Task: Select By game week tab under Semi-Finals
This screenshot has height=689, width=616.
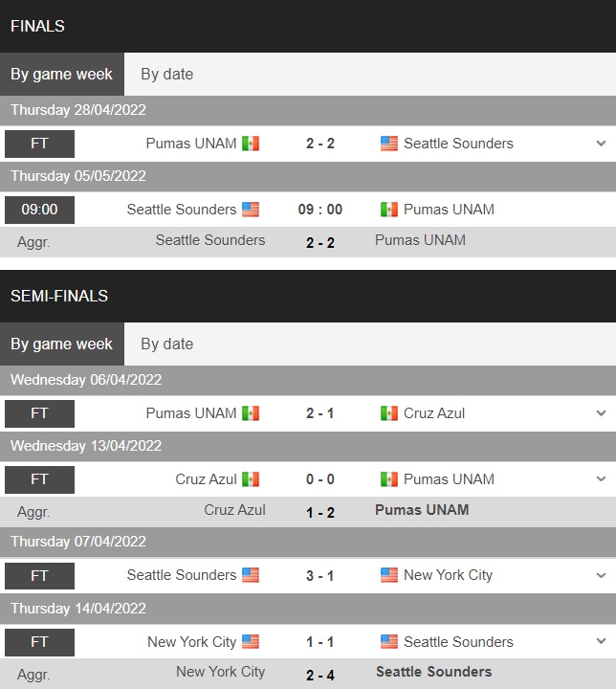Action: coord(62,344)
